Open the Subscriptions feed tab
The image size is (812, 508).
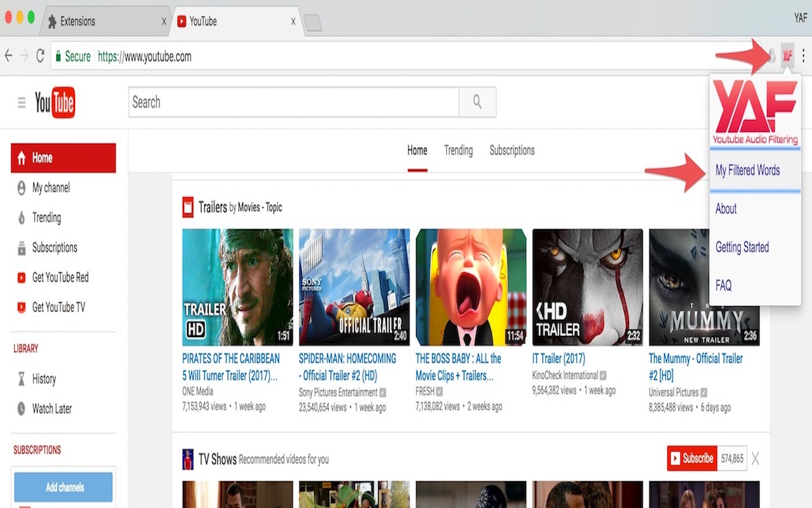click(512, 150)
